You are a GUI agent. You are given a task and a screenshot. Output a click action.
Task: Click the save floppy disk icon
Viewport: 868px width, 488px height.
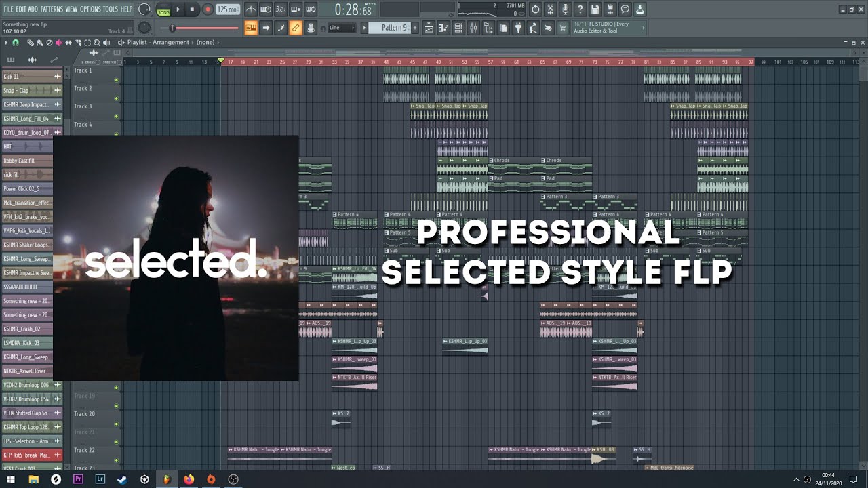tap(595, 9)
